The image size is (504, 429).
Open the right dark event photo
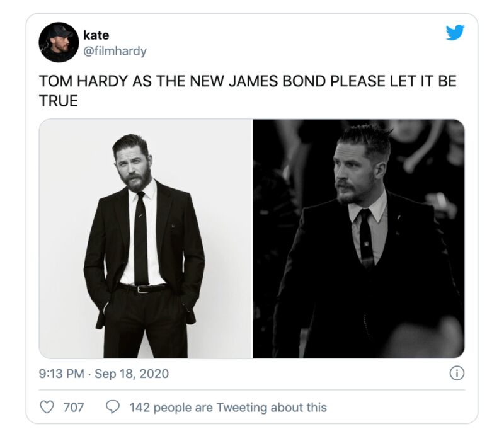pos(358,239)
